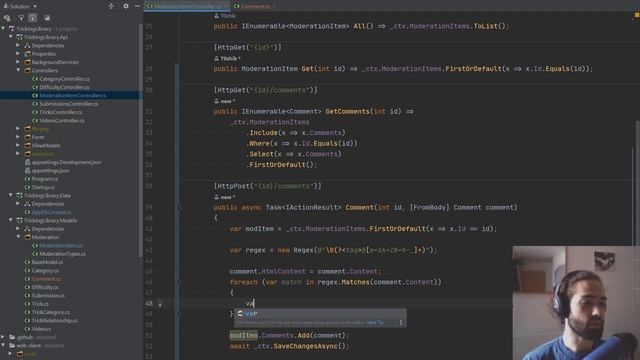
Task: Toggle the highlighted sync-with-editor toolbar button
Action: (33, 18)
